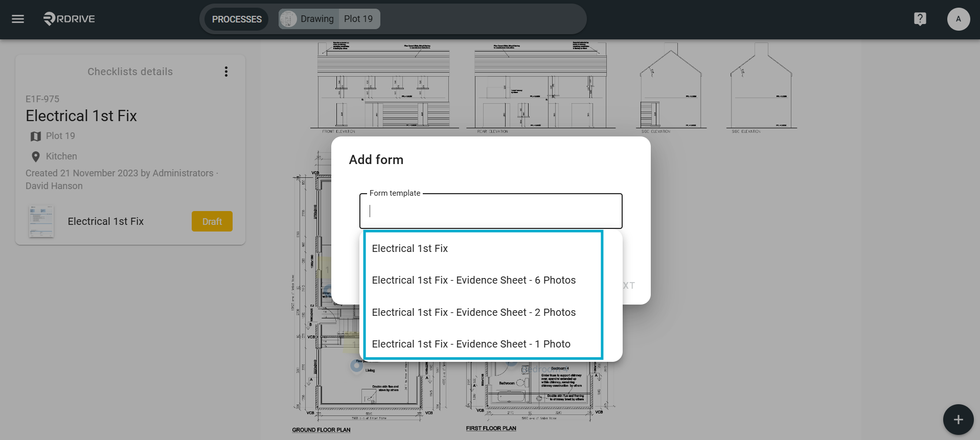Click the Kitchen location pin icon
980x440 pixels.
36,157
